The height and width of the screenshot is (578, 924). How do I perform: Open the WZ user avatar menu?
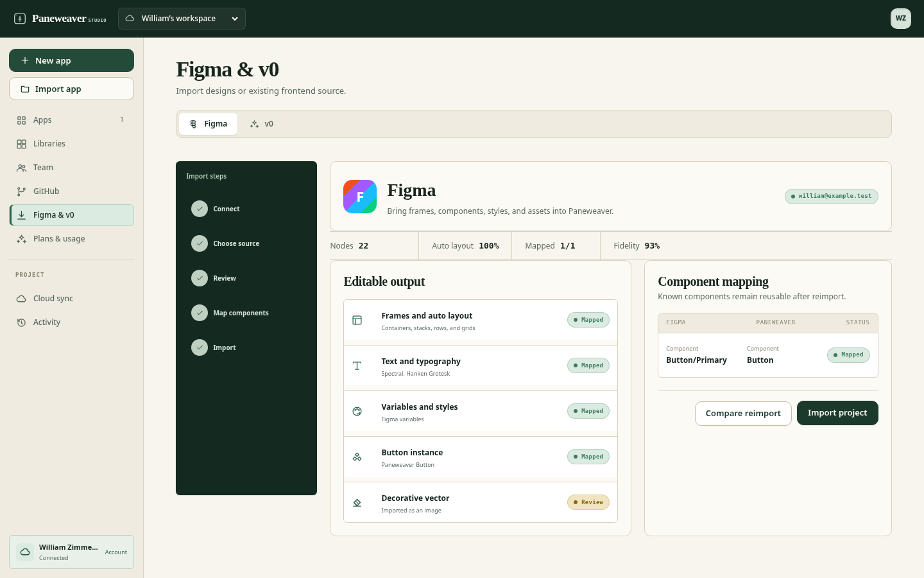(901, 19)
